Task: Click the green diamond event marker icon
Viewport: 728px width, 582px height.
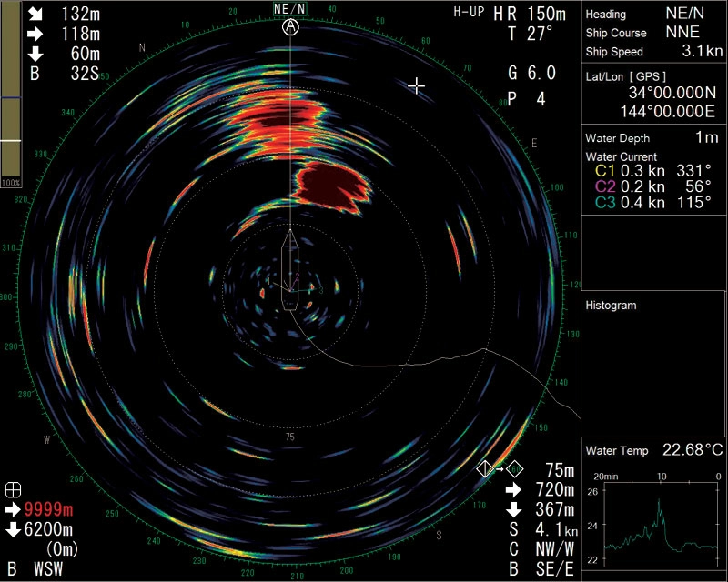Action: coord(514,469)
